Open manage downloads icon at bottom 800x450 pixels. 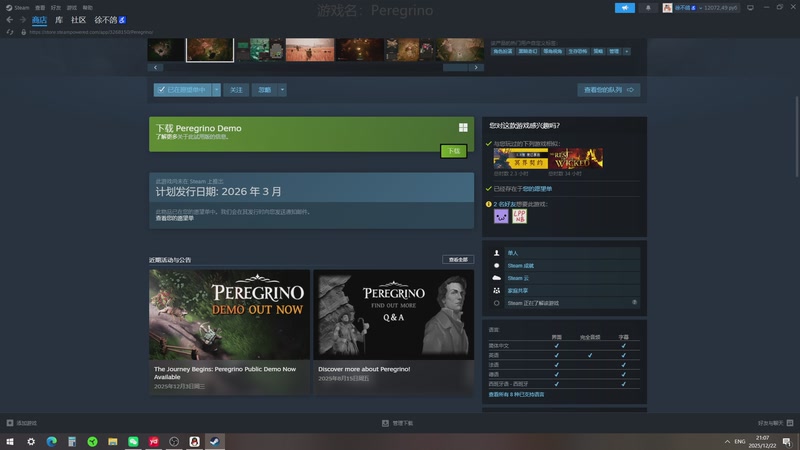pyautogui.click(x=385, y=423)
